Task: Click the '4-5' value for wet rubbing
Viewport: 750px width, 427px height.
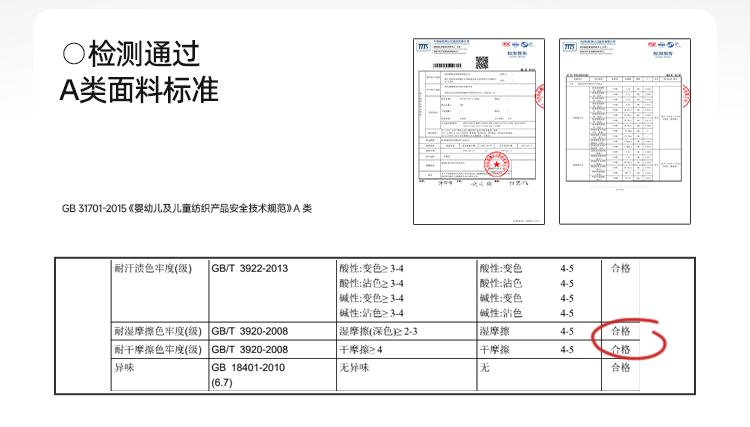Action: click(567, 331)
